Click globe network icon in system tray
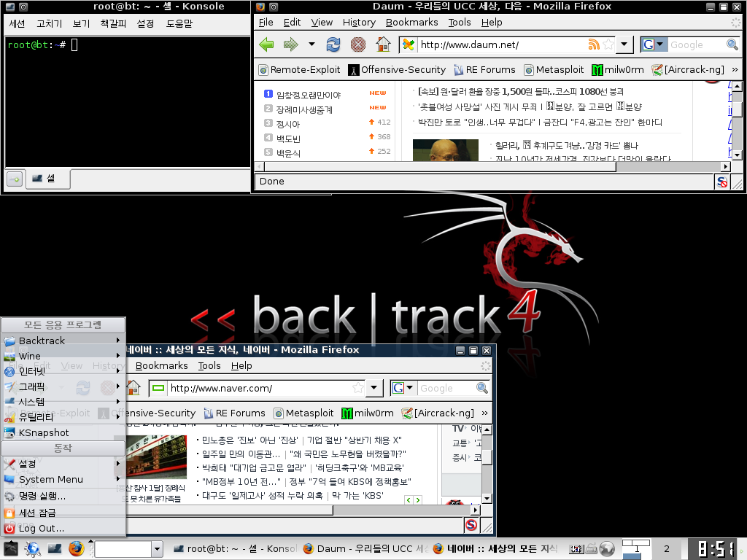This screenshot has height=560, width=747. tap(607, 549)
